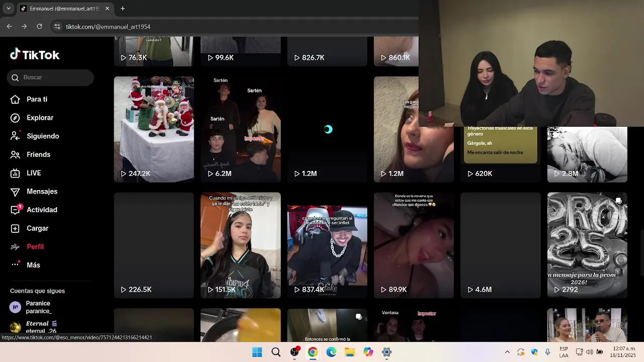Close the Emmanuel TikTok tab
Screen dimensions: 644x362
tap(107, 9)
